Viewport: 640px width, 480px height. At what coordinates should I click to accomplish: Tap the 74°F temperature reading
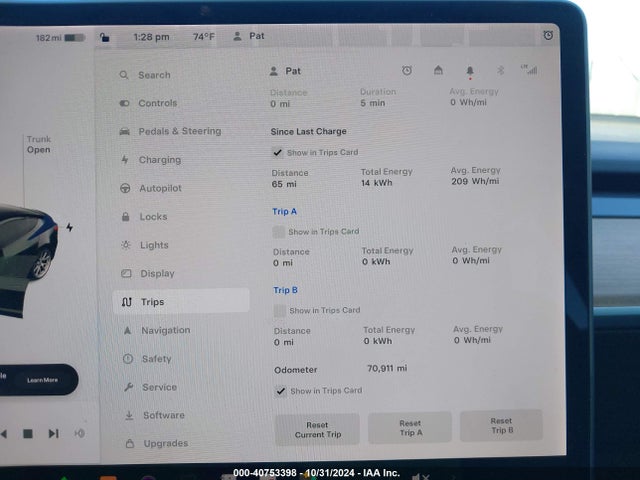pyautogui.click(x=204, y=37)
